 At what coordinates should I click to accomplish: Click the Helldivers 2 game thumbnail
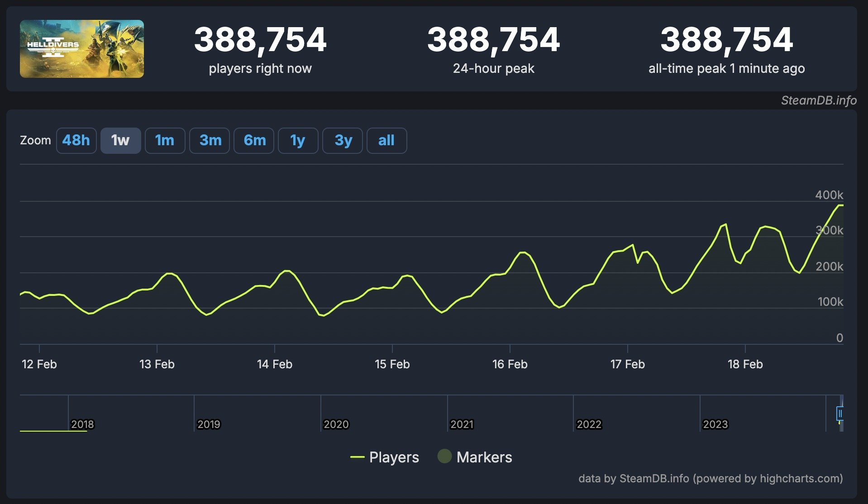point(82,49)
